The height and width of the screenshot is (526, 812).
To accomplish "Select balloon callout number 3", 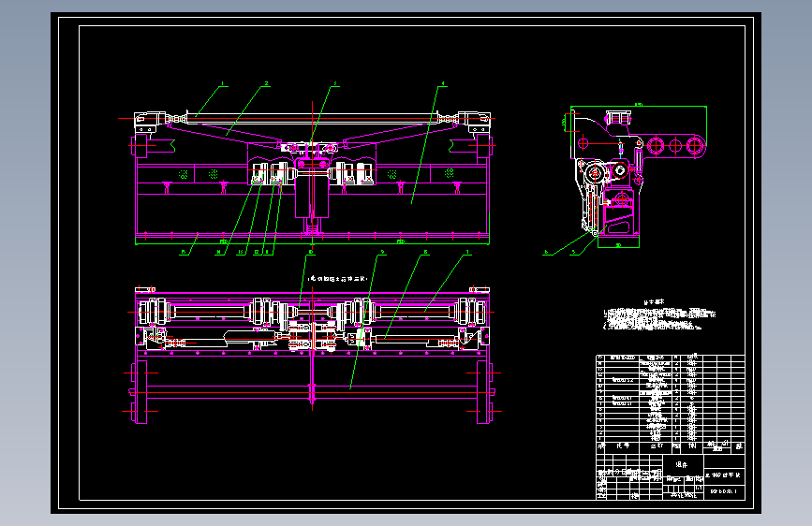I will click(x=335, y=83).
